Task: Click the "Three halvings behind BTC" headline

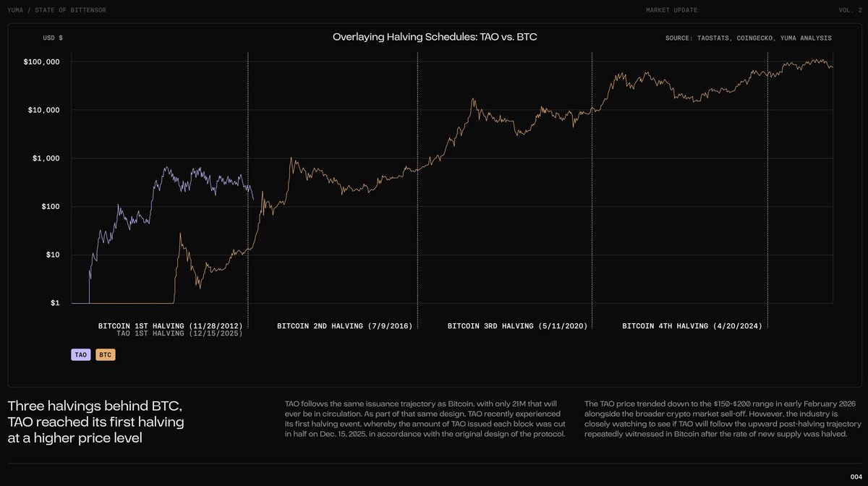Action: (x=96, y=421)
